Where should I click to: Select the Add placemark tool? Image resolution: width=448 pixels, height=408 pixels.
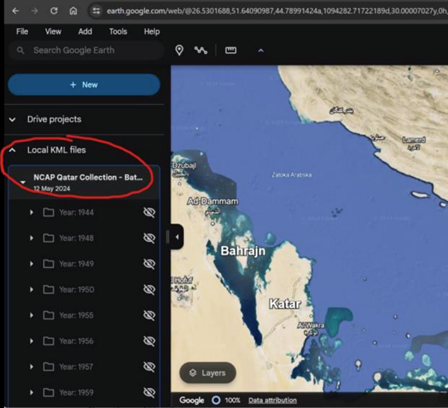coord(179,50)
